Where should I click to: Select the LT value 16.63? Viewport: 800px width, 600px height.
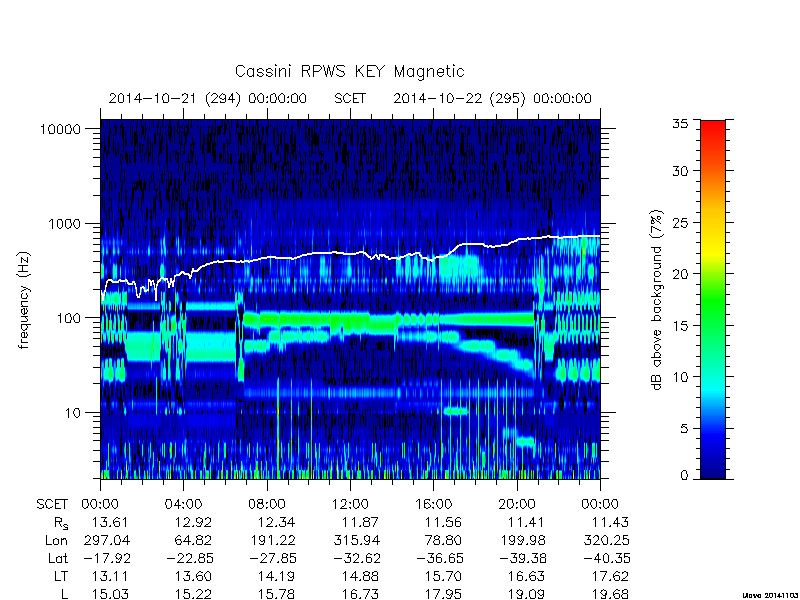(526, 577)
